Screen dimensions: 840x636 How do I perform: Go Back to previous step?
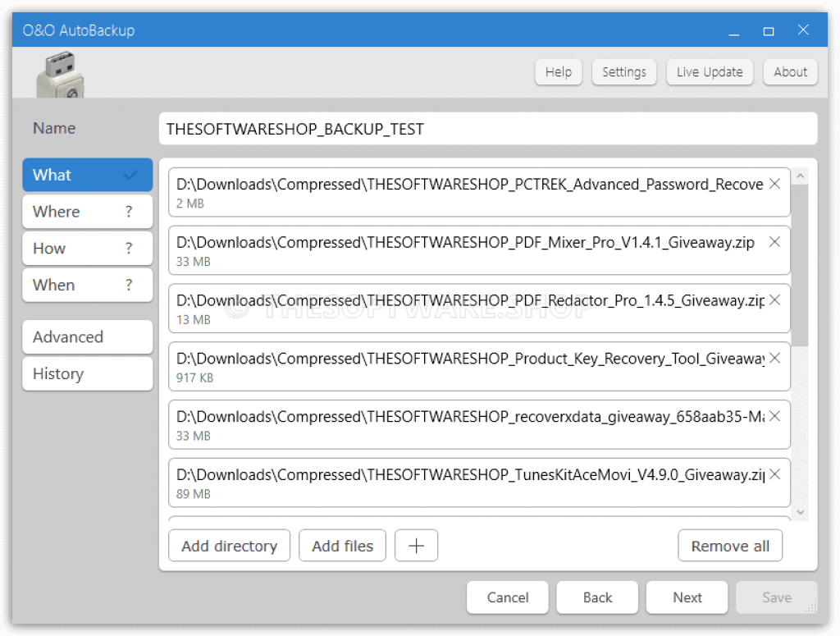[x=597, y=597]
